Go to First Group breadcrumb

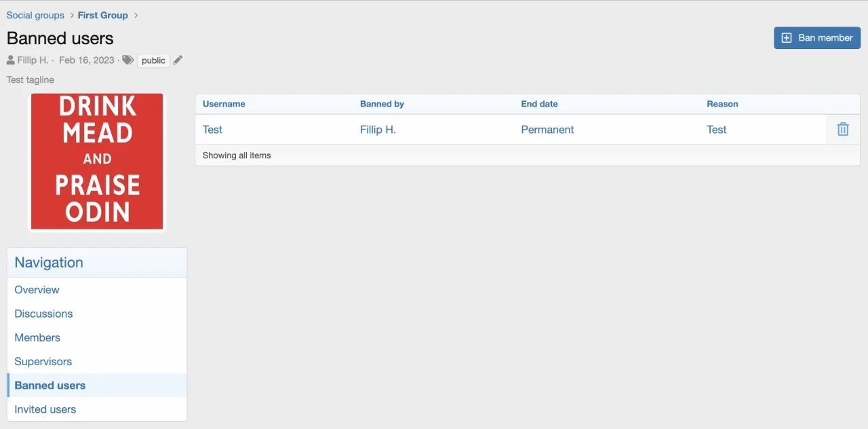pos(102,15)
